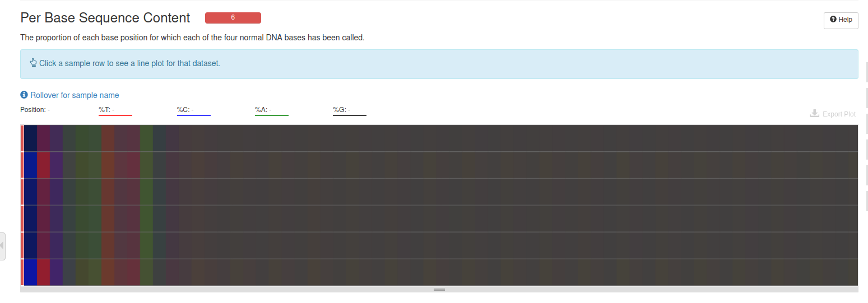
Task: Click the Per Base Sequence Content heading
Action: [x=105, y=18]
